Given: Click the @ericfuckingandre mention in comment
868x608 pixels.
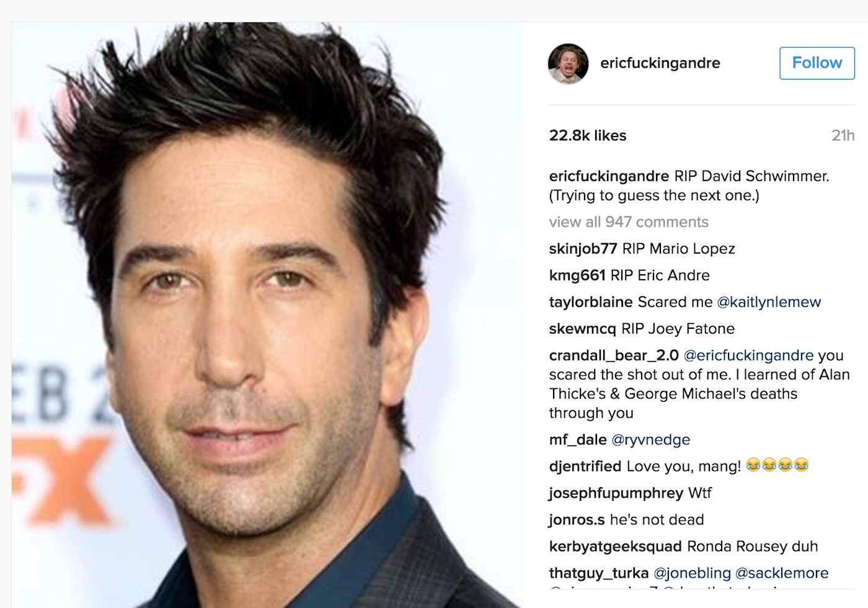Looking at the screenshot, I should (x=748, y=355).
